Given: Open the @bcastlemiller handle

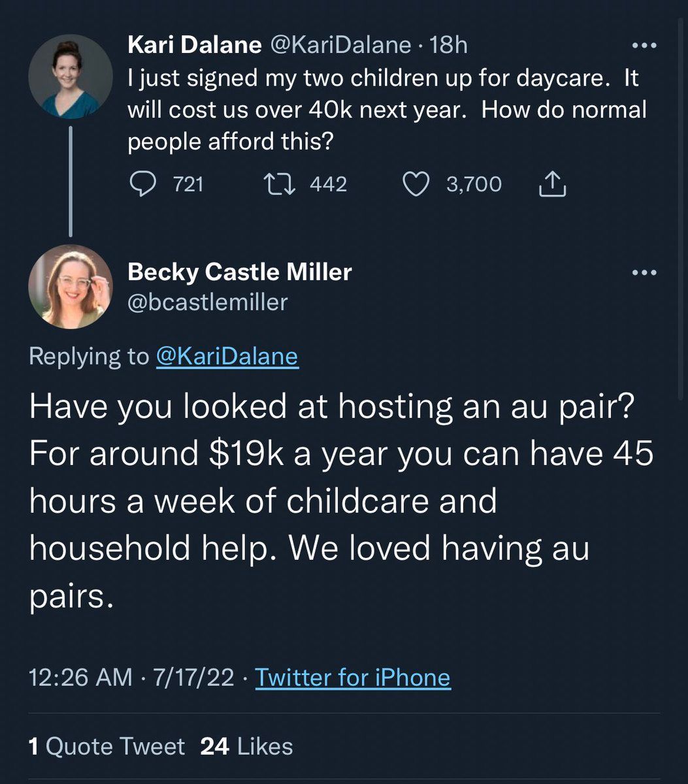Looking at the screenshot, I should tap(208, 302).
